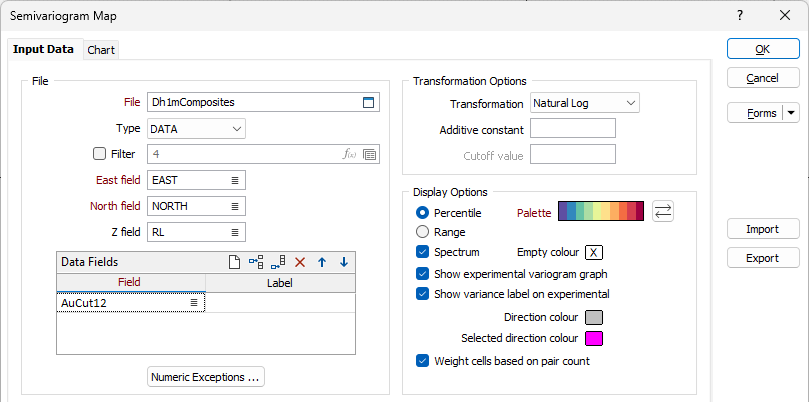The width and height of the screenshot is (809, 402).
Task: Move row up with the up arrow
Action: coord(322,262)
